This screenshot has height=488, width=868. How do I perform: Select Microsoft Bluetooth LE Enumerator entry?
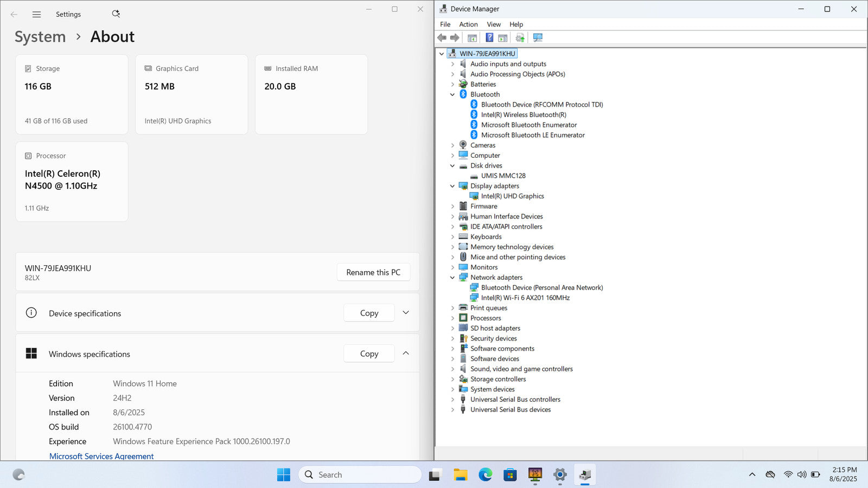pos(533,135)
